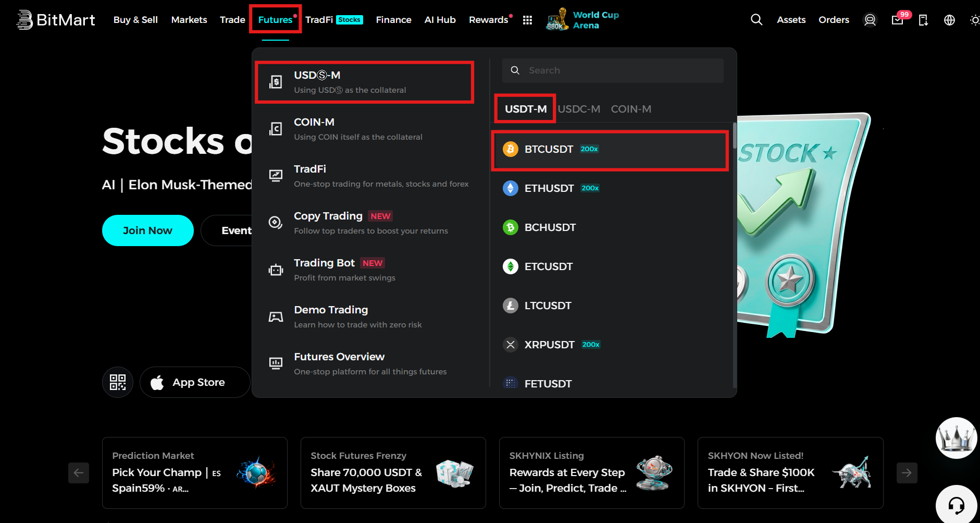Click the USDⓈ-M collateral icon

276,82
